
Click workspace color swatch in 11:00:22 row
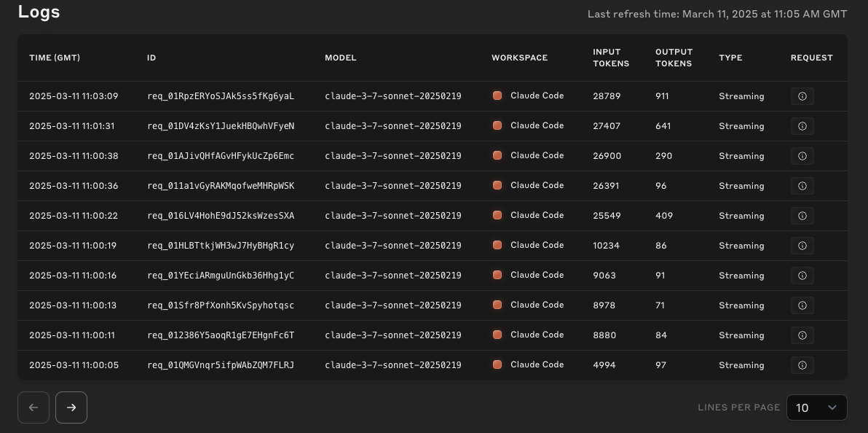coord(497,215)
